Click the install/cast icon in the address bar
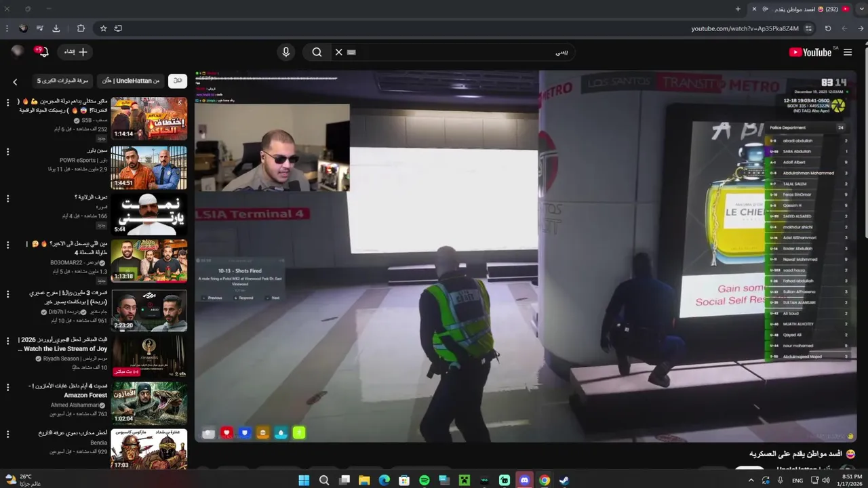 [118, 28]
